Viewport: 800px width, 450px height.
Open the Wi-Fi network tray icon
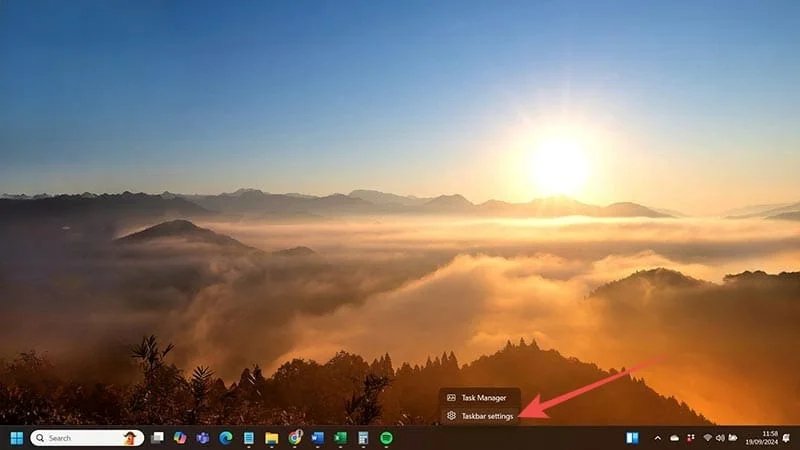pos(707,438)
